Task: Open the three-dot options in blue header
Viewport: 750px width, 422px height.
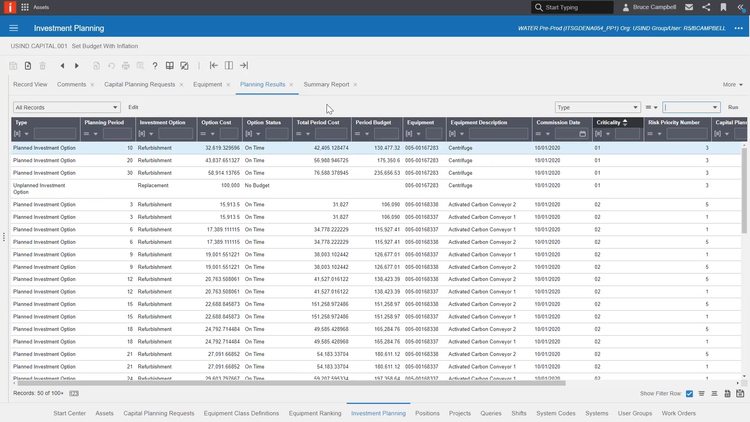Action: tap(739, 28)
